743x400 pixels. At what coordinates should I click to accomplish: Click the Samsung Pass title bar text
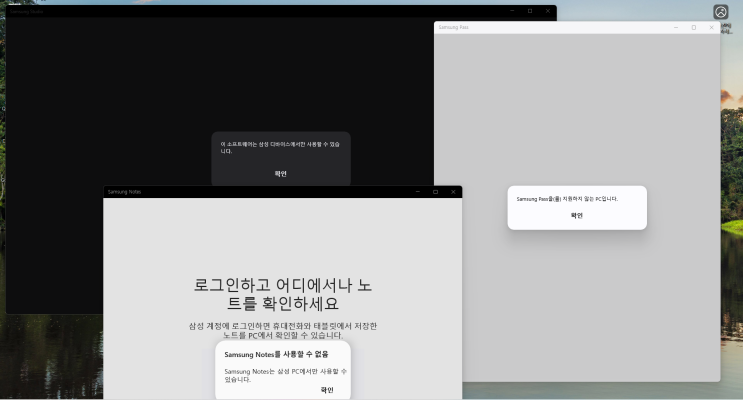tap(453, 27)
